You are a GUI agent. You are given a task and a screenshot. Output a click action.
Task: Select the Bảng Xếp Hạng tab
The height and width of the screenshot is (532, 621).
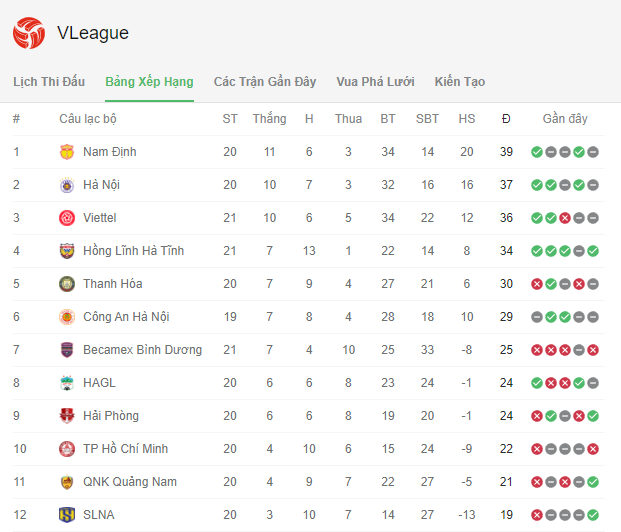coord(149,82)
